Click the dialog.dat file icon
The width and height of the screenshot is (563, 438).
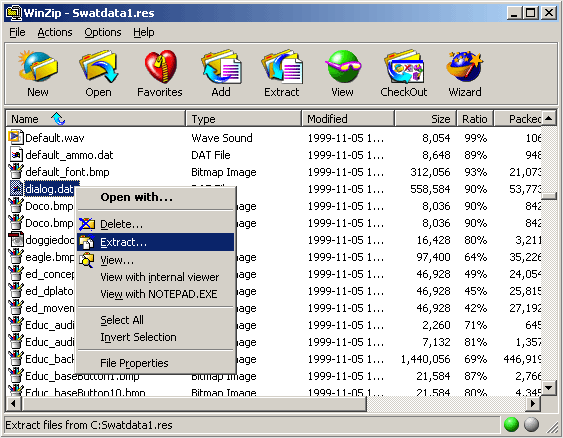[15, 188]
